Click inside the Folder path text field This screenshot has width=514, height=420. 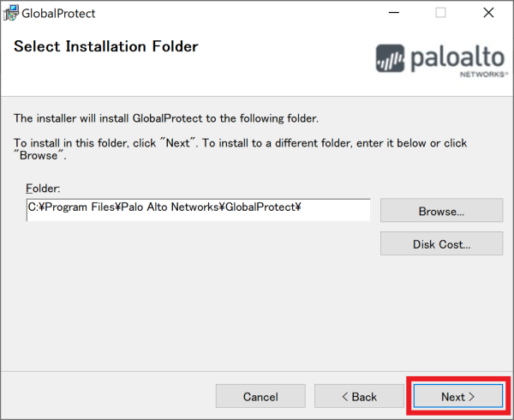tap(198, 207)
